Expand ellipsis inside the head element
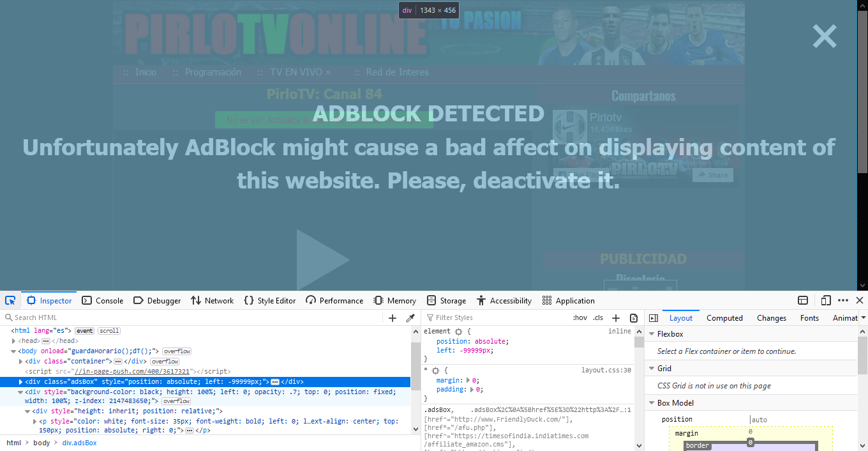The width and height of the screenshot is (868, 451). [x=45, y=341]
